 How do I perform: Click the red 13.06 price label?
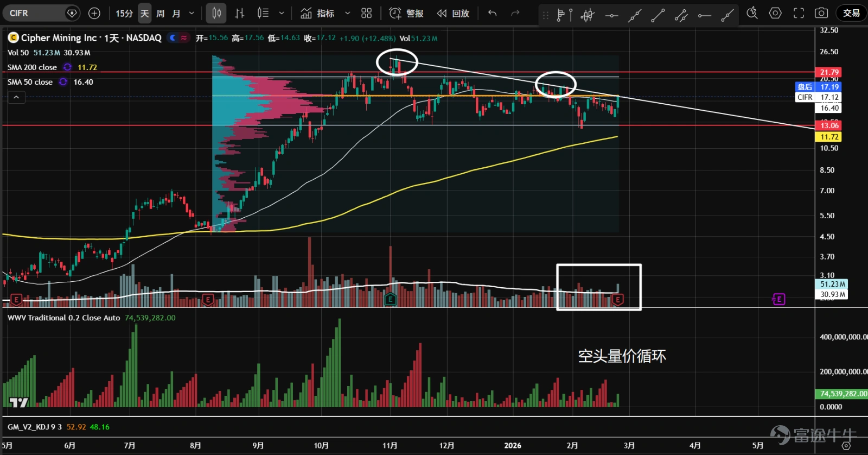829,125
